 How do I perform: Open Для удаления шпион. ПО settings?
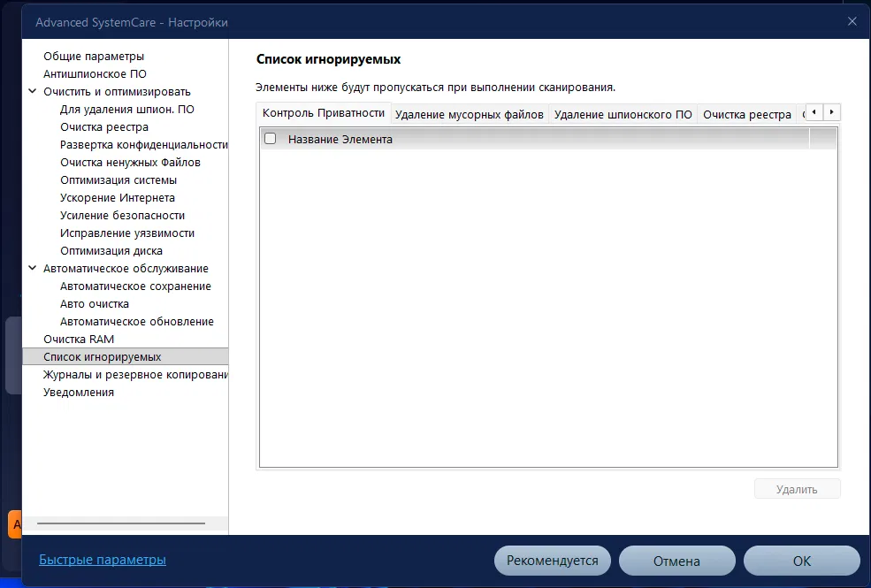(x=127, y=110)
